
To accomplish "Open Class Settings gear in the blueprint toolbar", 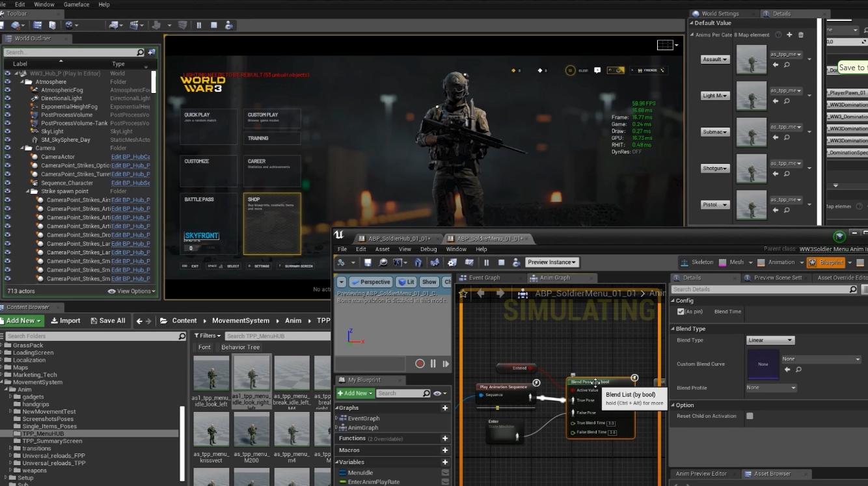I will [x=452, y=262].
